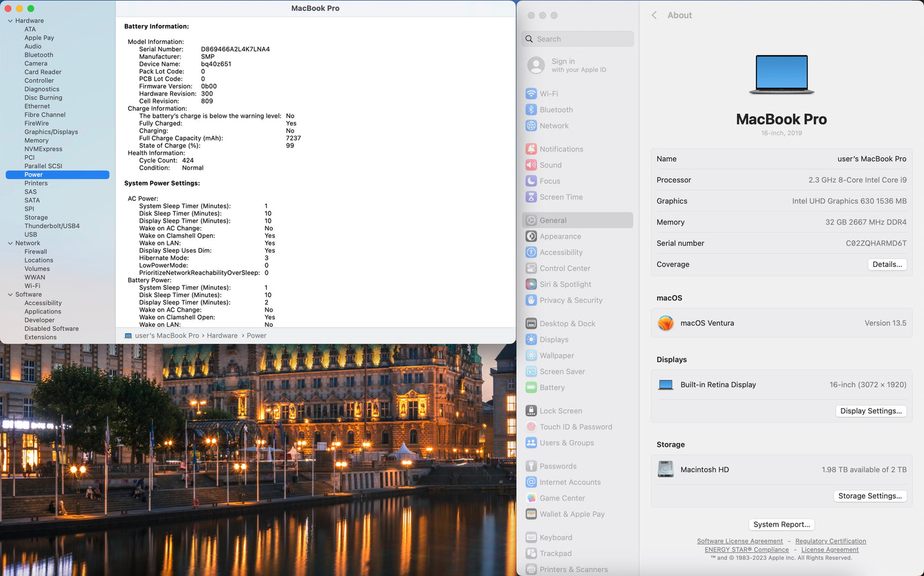Viewport: 924px width, 576px height.
Task: Open the macOS Ventura icon row
Action: (666, 323)
